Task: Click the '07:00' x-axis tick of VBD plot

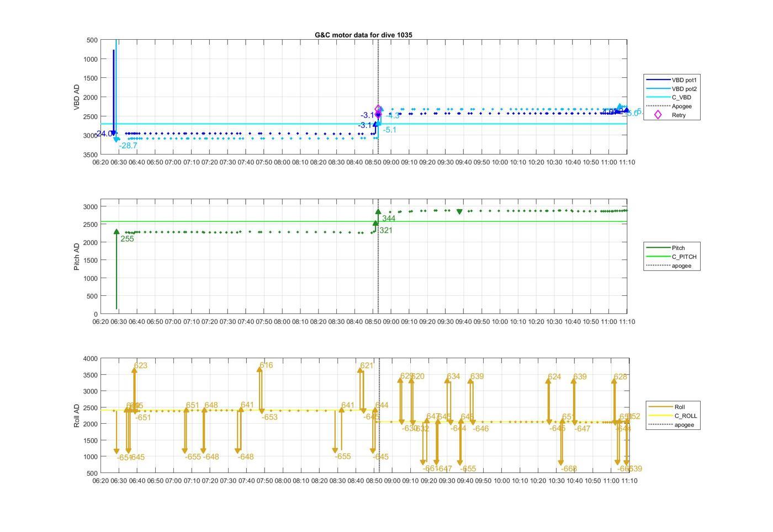Action: point(173,162)
